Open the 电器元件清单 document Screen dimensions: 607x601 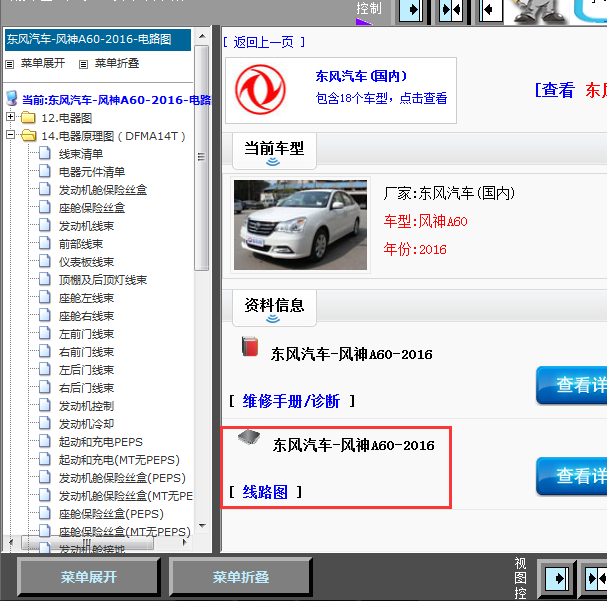coord(92,172)
